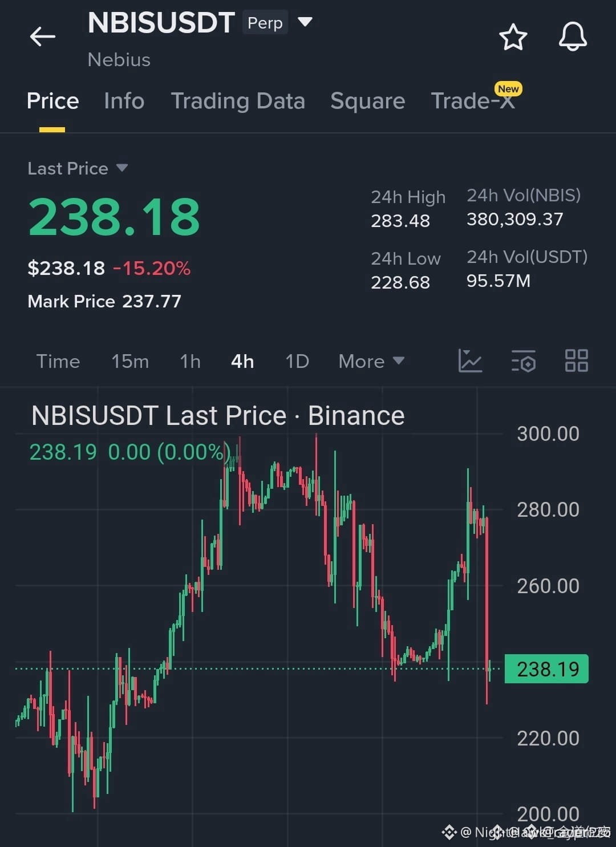
Task: Tap the 280.00 price axis label
Action: (548, 509)
